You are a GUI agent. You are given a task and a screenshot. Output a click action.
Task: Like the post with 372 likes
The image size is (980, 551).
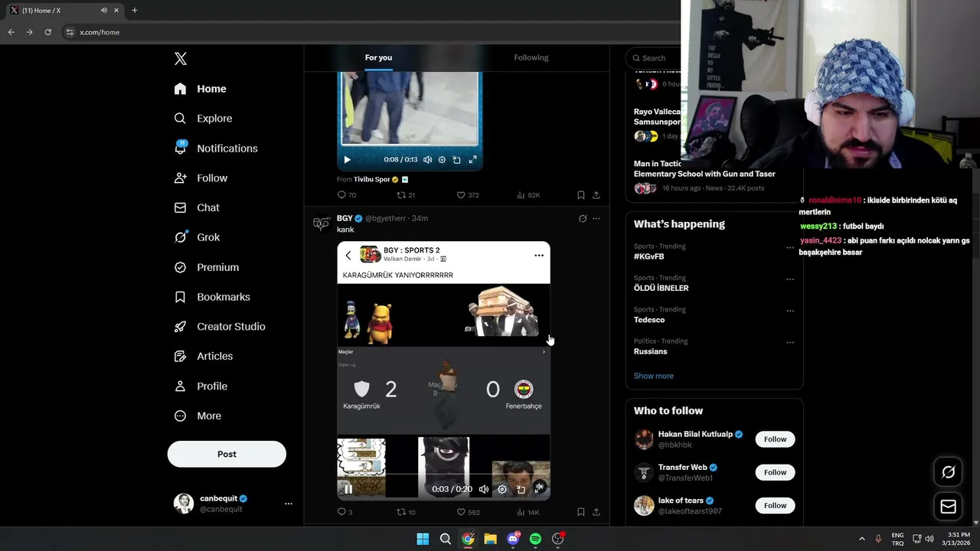468,195
